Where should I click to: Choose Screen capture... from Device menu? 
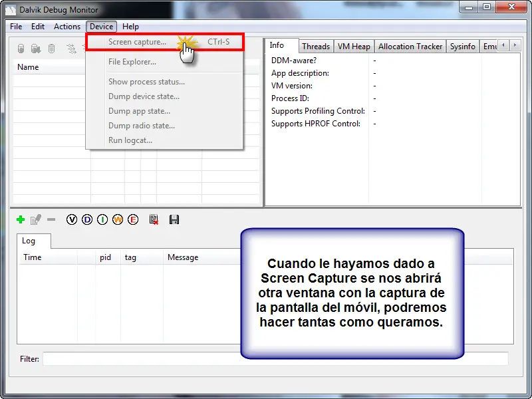click(x=164, y=42)
